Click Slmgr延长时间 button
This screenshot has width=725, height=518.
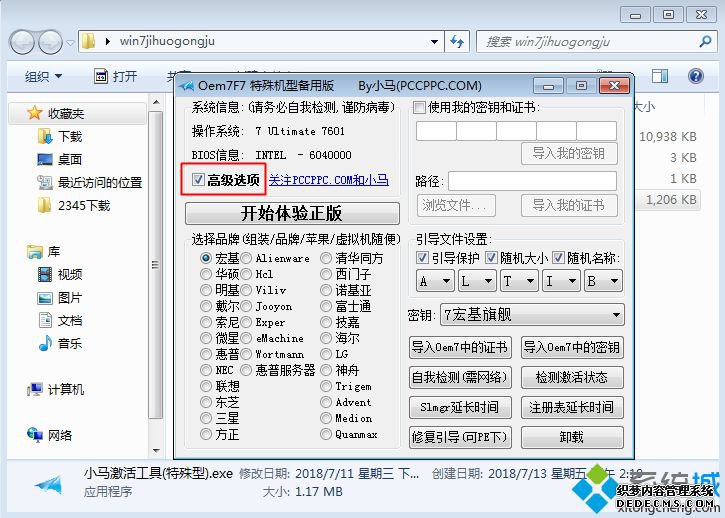coord(460,407)
